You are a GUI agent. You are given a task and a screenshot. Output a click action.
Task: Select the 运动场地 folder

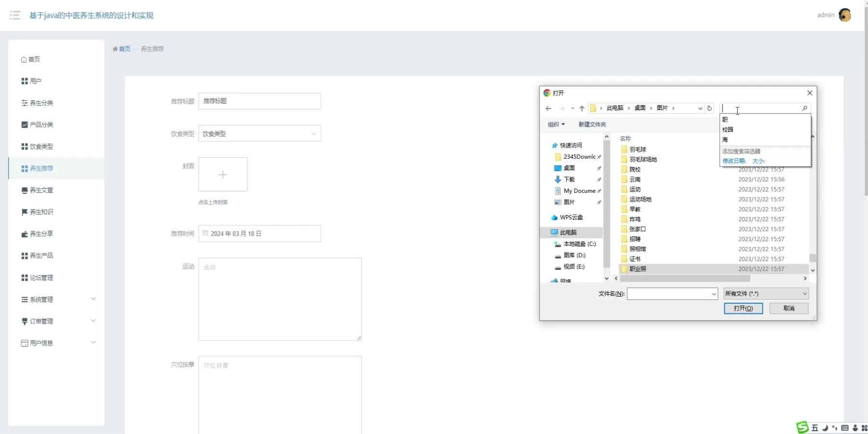[637, 199]
